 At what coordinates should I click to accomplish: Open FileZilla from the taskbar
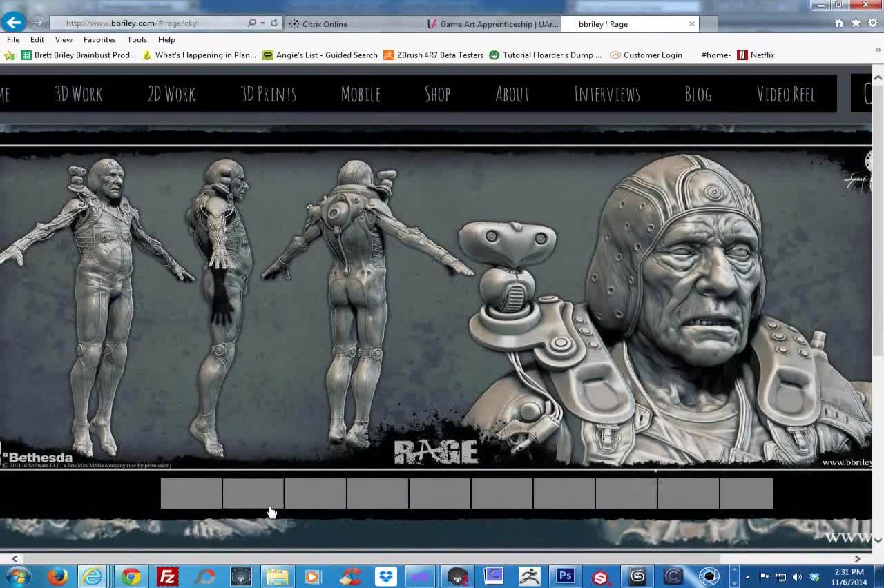coord(167,576)
